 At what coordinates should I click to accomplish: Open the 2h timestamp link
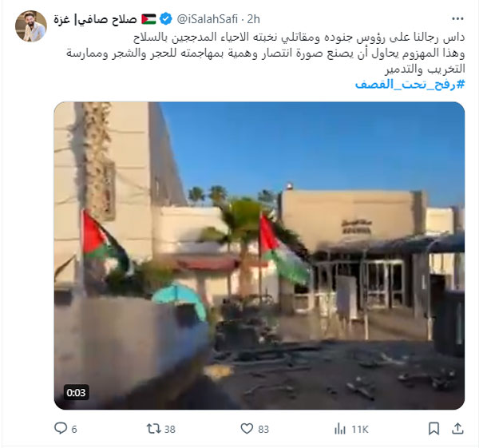[254, 19]
